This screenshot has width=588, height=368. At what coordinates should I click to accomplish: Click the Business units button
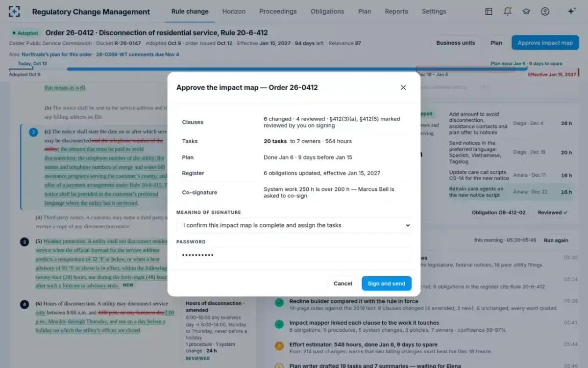(x=456, y=43)
